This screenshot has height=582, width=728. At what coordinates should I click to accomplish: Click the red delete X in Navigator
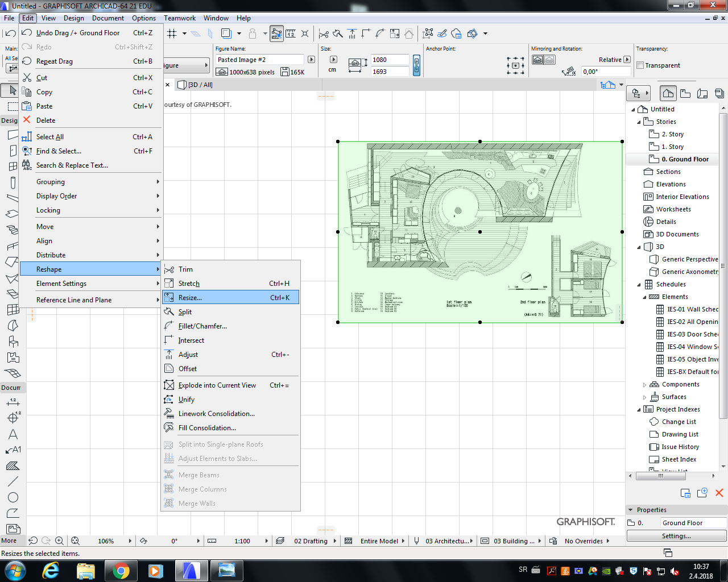click(x=719, y=493)
